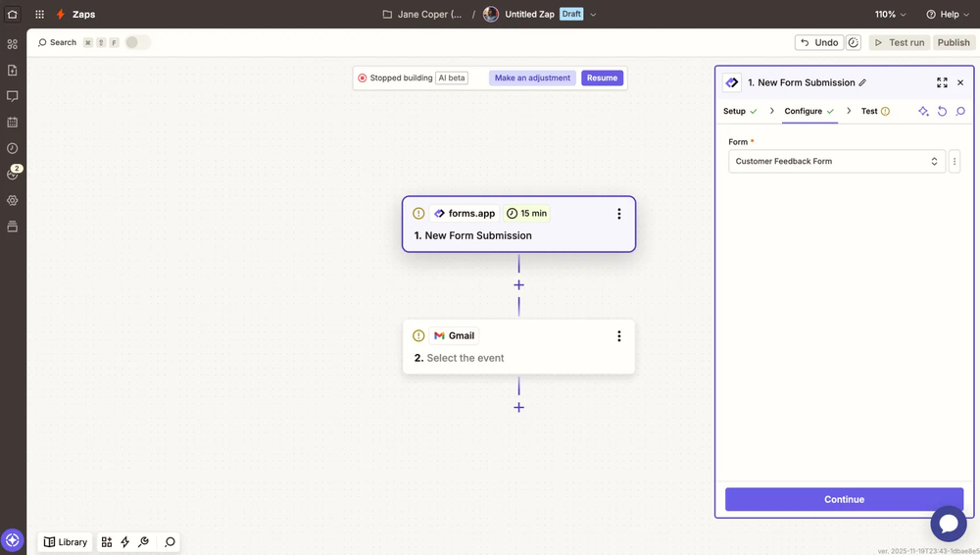Select the forms.app trigger step card
980x555 pixels.
(518, 224)
